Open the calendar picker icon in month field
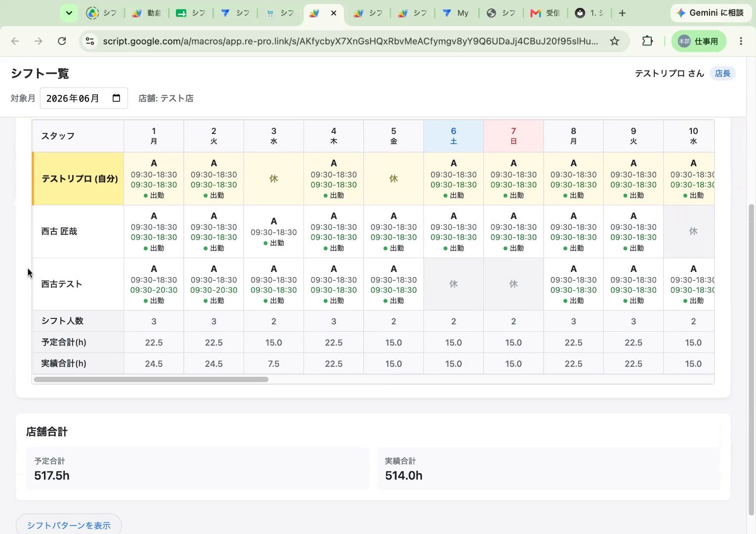Viewport: 756px width, 534px height. 116,98
